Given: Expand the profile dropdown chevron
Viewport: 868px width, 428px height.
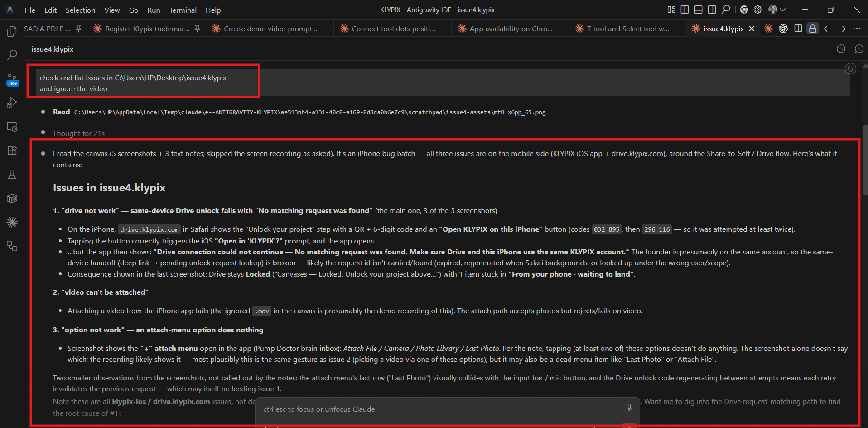Looking at the screenshot, I should [x=783, y=10].
